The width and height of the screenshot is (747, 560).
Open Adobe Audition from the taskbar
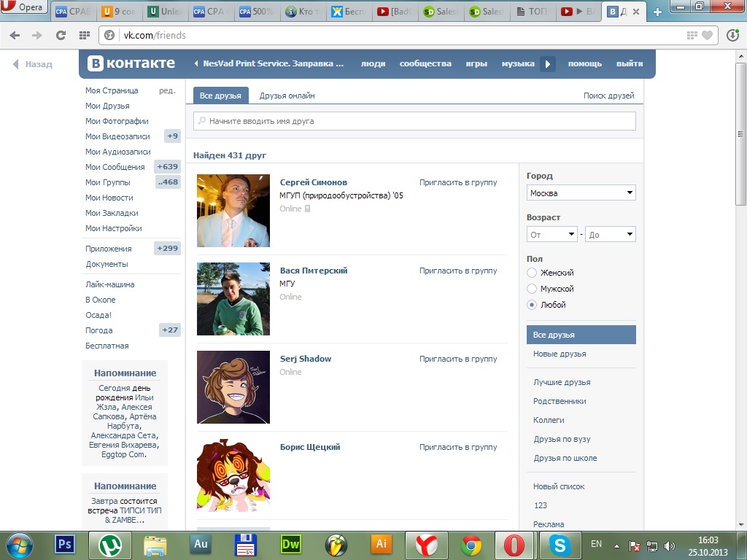[201, 544]
